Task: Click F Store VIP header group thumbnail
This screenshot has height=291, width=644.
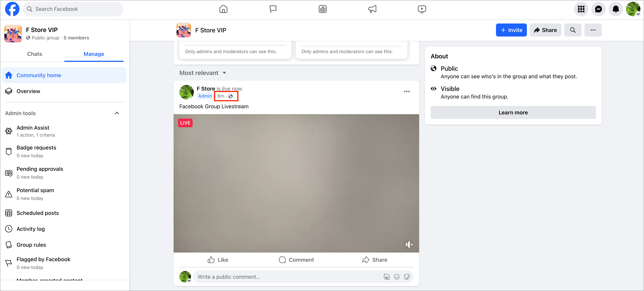Action: pos(184,30)
